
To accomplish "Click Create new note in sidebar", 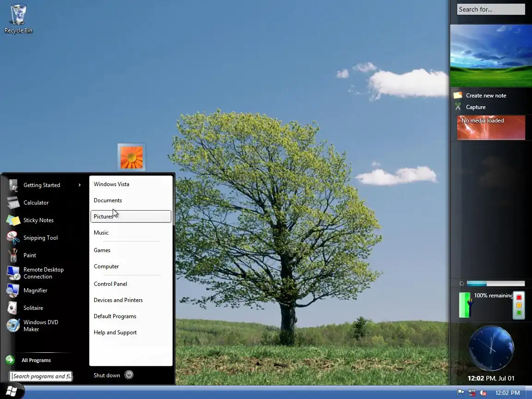I will pos(486,96).
